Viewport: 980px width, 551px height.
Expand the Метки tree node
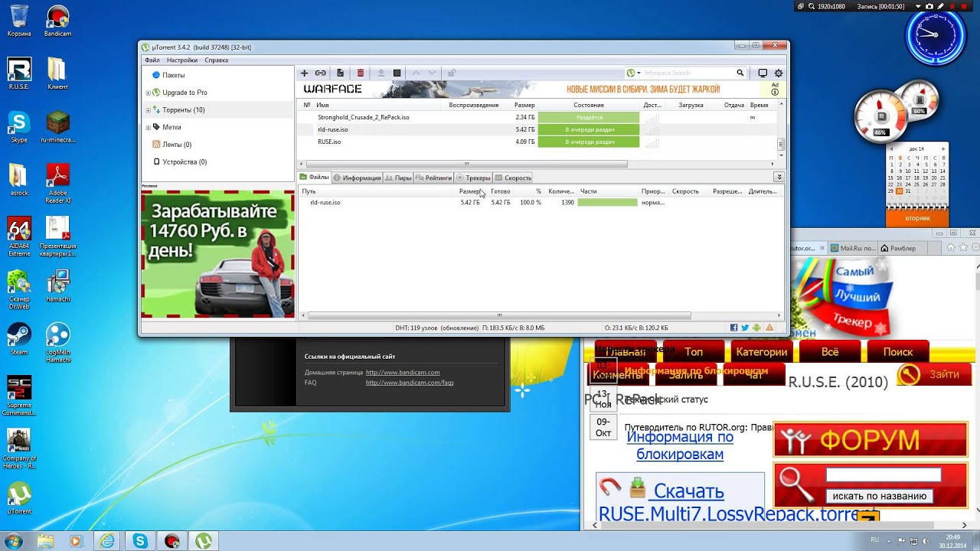[x=148, y=127]
